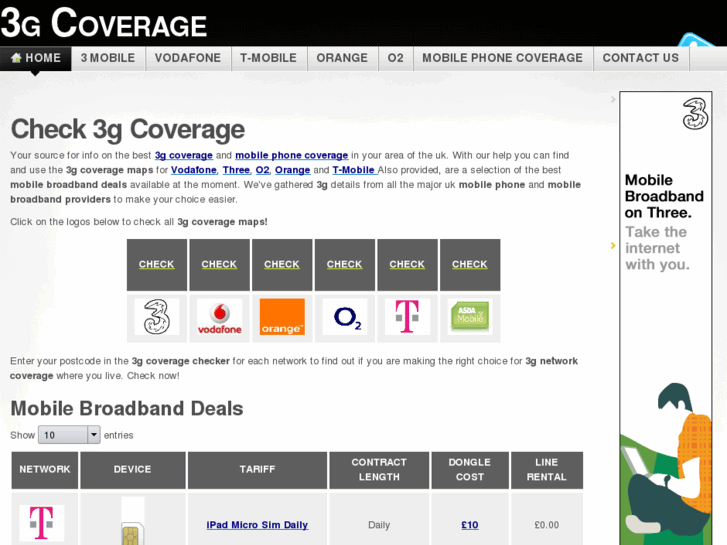The width and height of the screenshot is (727, 545).
Task: Sort by Line Rental column header
Action: 547,470
